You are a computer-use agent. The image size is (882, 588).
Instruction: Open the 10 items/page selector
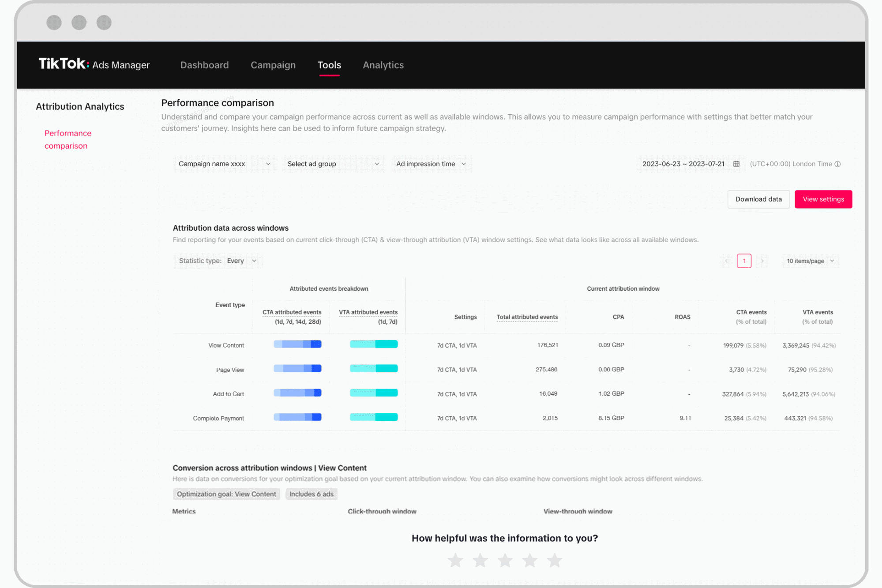tap(810, 261)
